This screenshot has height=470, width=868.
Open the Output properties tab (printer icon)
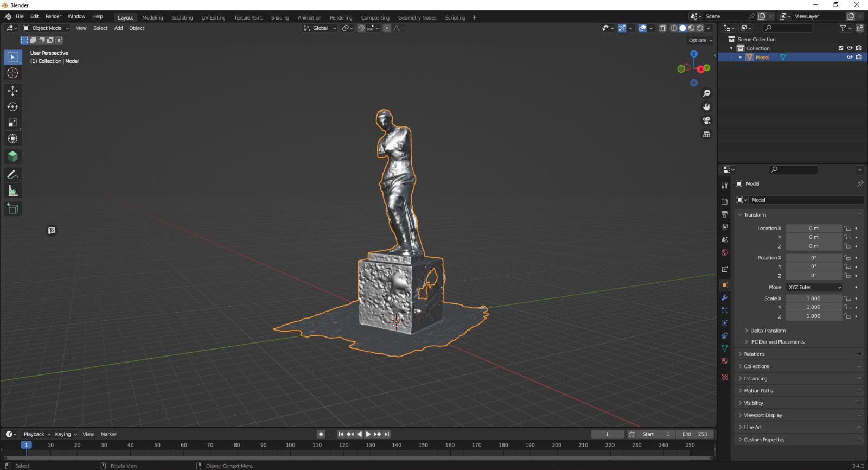point(724,214)
